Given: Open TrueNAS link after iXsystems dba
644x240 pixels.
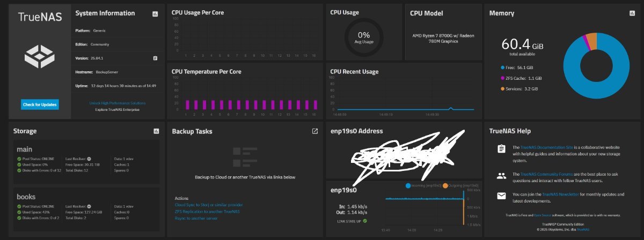Looking at the screenshot, I should pyautogui.click(x=583, y=229).
